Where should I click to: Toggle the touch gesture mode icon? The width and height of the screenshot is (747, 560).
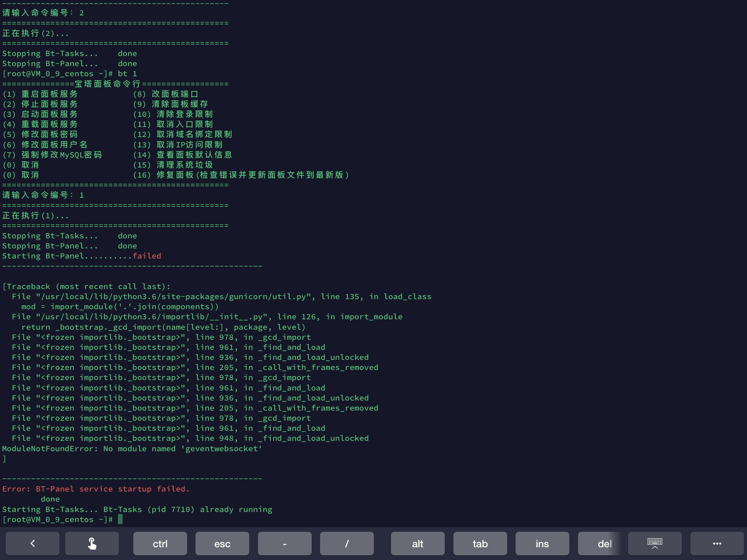click(92, 544)
